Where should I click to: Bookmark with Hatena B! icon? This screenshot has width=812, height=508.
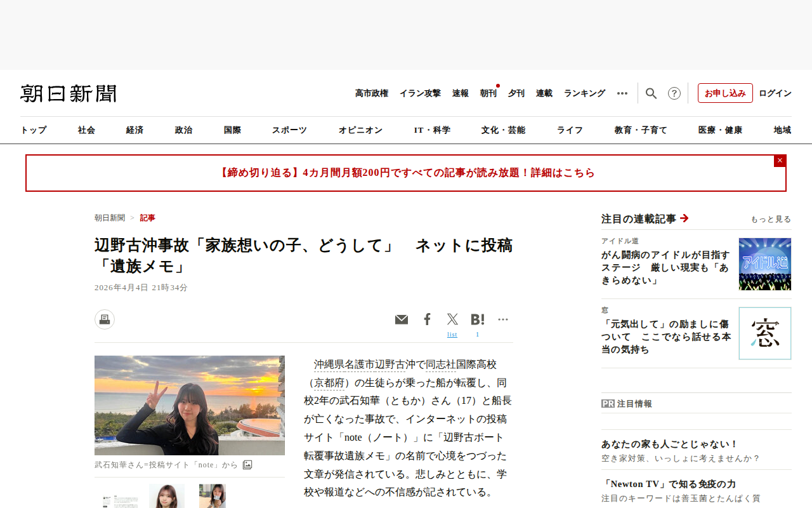coord(478,319)
